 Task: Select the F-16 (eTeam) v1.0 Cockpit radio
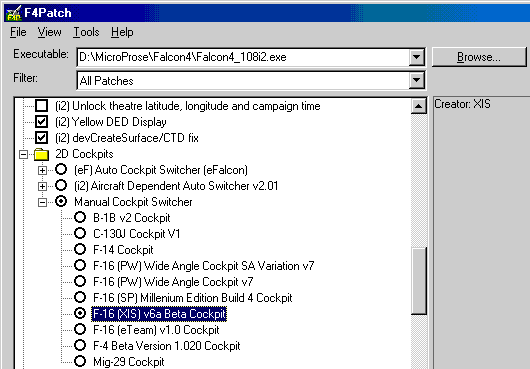click(80, 329)
